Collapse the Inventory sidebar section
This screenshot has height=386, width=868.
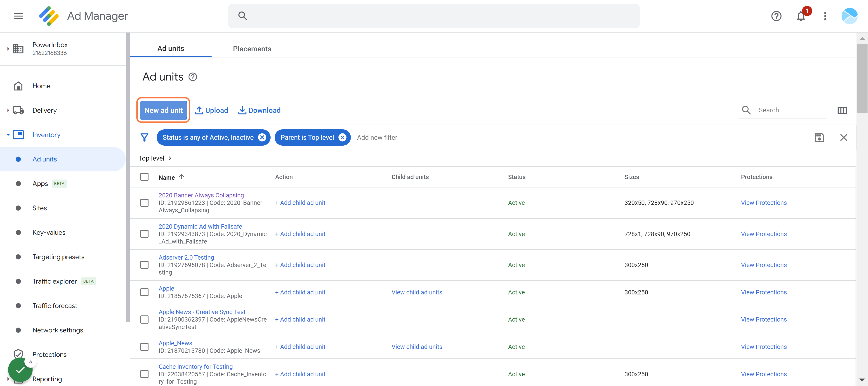coord(8,135)
